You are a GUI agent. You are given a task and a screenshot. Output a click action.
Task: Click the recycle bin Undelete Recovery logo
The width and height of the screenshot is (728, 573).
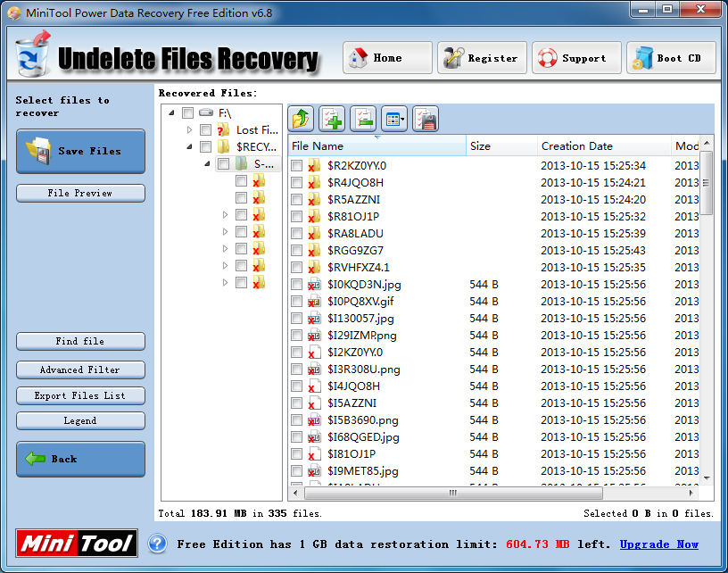click(32, 54)
